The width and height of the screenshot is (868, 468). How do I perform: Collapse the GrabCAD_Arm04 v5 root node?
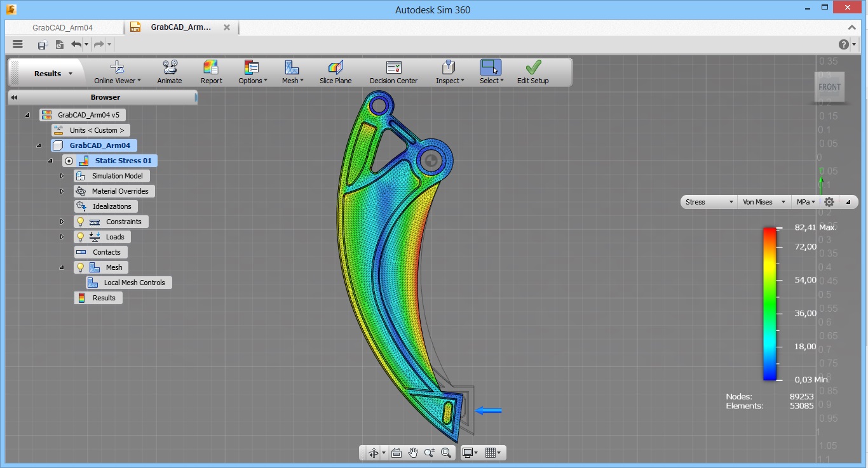[27, 115]
